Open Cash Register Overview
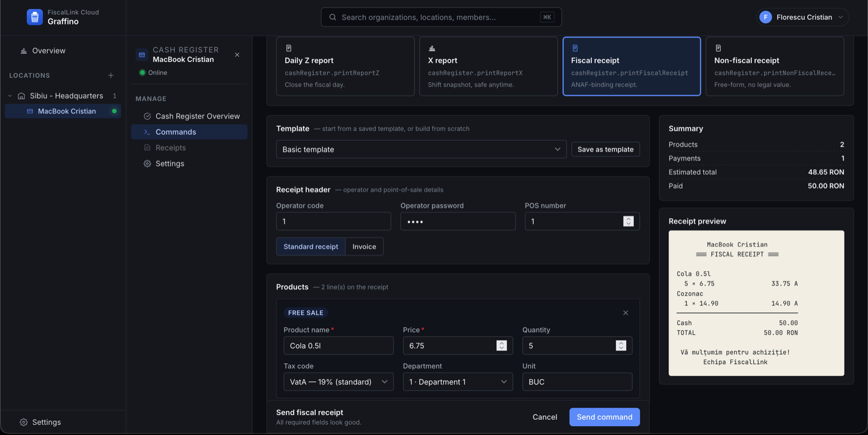 point(189,116)
